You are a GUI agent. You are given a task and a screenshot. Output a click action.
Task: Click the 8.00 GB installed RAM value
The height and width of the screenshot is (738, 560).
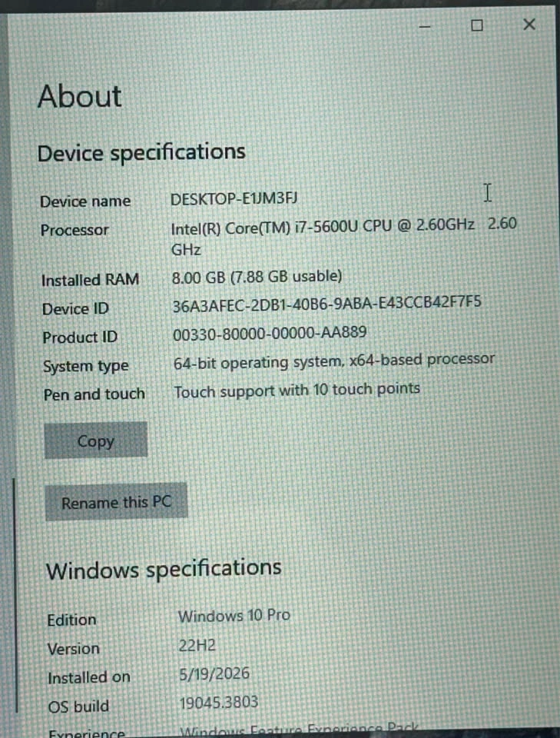(257, 276)
